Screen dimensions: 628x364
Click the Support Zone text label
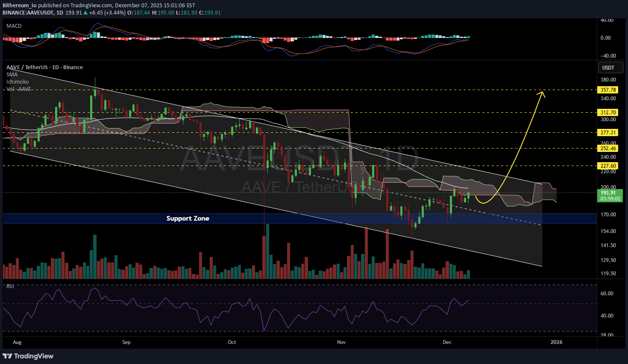pos(188,218)
